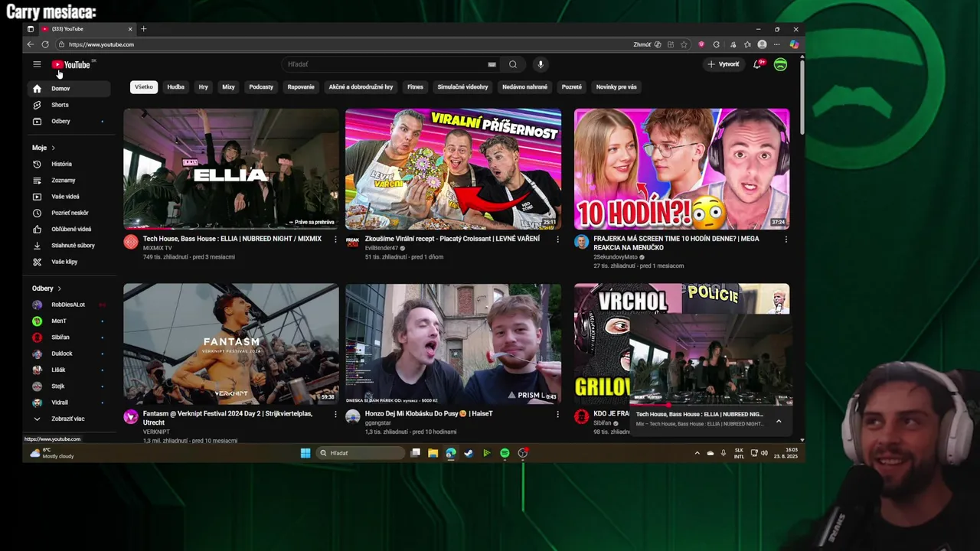
Task: Select the Hudba filter chip
Action: coord(176,86)
